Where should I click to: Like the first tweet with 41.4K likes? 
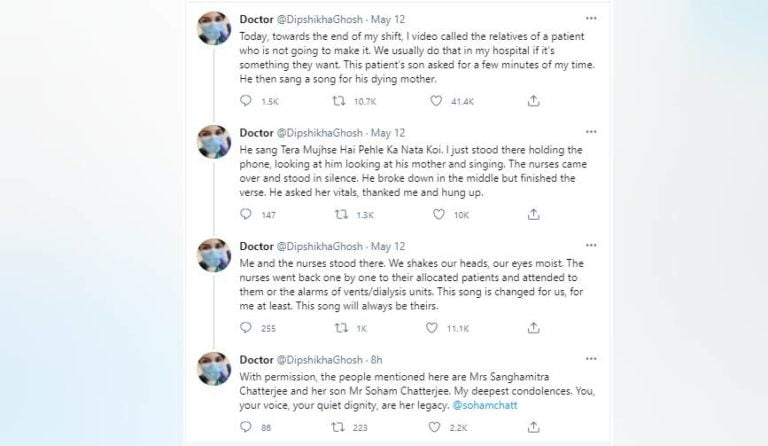[x=435, y=101]
